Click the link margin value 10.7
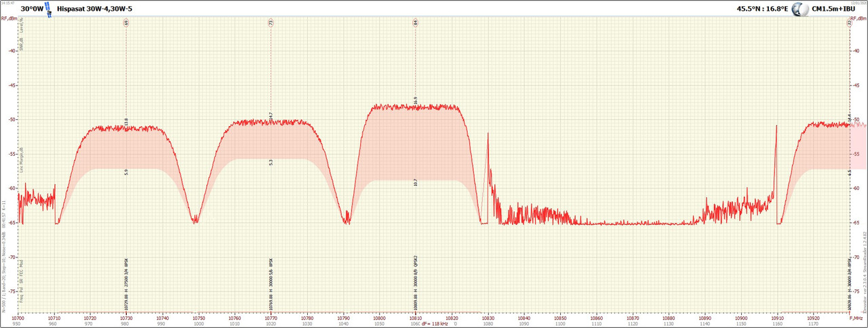 [415, 182]
